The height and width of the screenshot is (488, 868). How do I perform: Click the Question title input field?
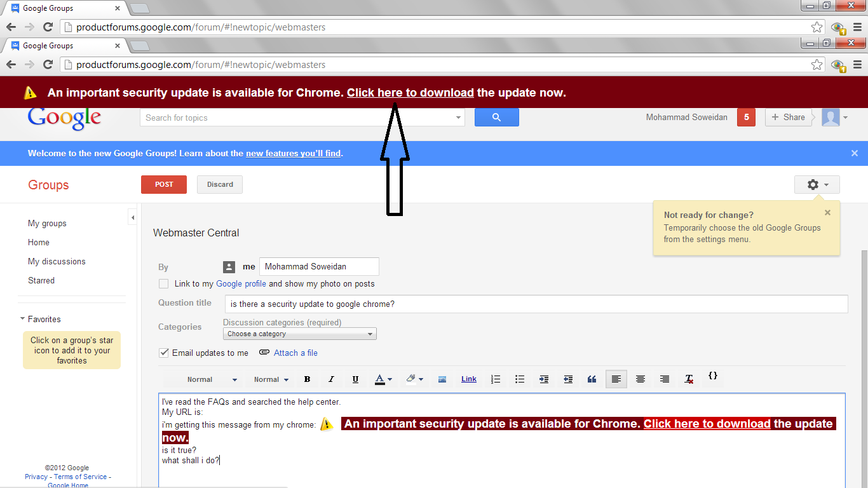point(536,304)
